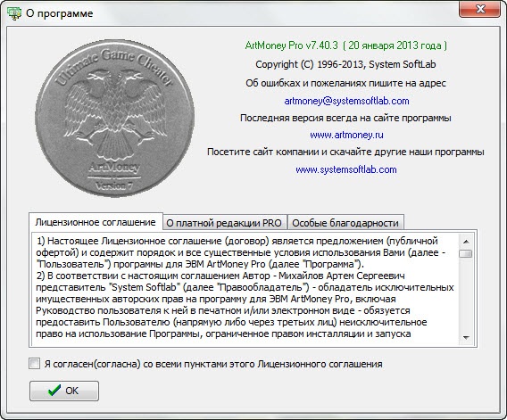The height and width of the screenshot is (420, 507).
Task: Confirm with the OK button
Action: click(x=64, y=391)
